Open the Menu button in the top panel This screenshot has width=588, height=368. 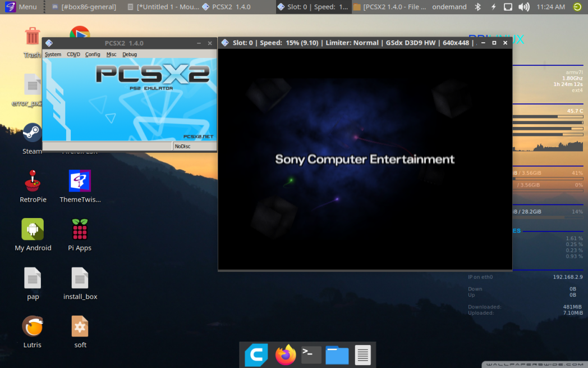[21, 7]
